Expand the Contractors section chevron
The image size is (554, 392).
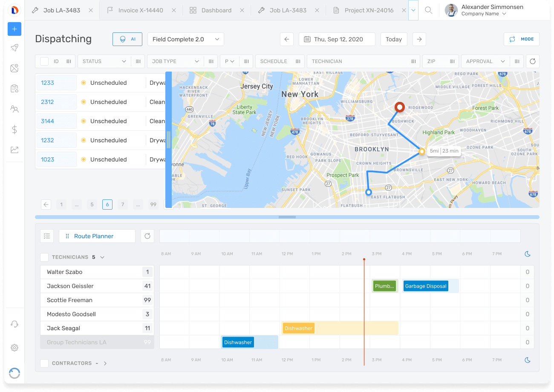pyautogui.click(x=105, y=363)
